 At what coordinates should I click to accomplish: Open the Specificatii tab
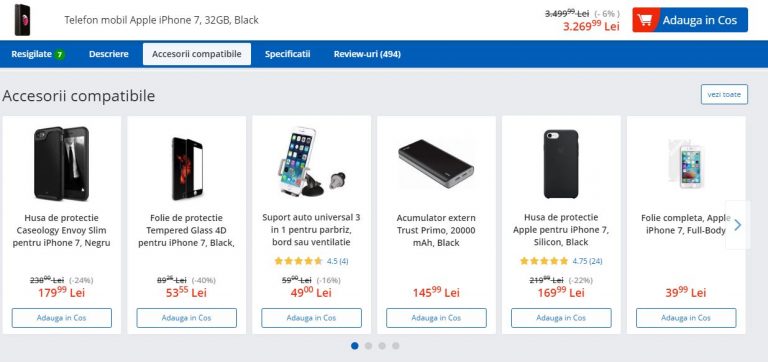[288, 54]
